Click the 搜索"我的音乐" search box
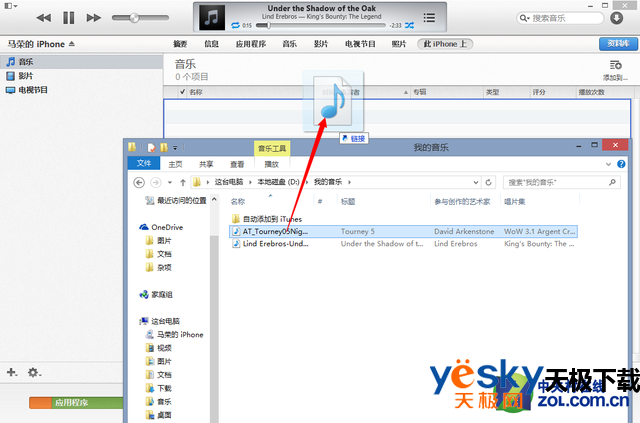 pos(562,183)
